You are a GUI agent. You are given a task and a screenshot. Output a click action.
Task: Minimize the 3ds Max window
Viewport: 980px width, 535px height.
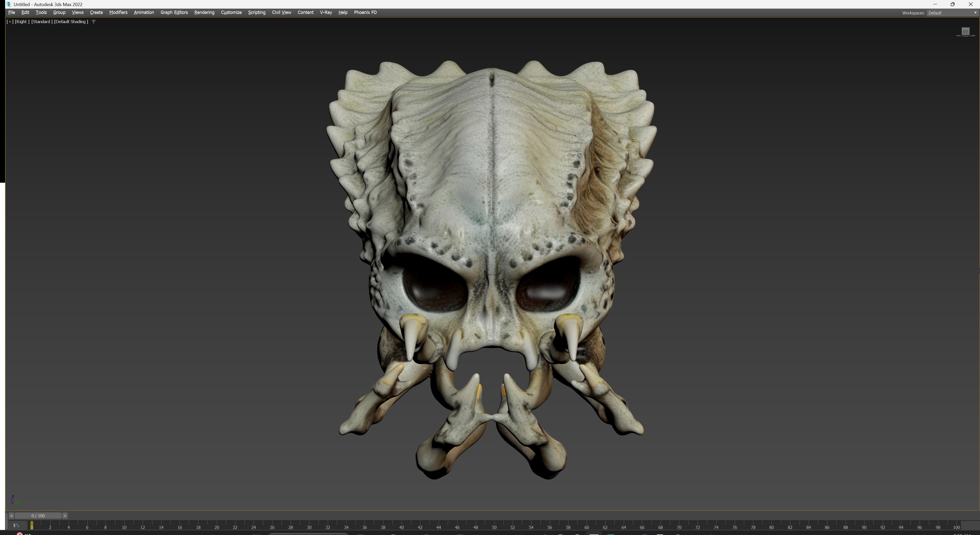coord(935,4)
